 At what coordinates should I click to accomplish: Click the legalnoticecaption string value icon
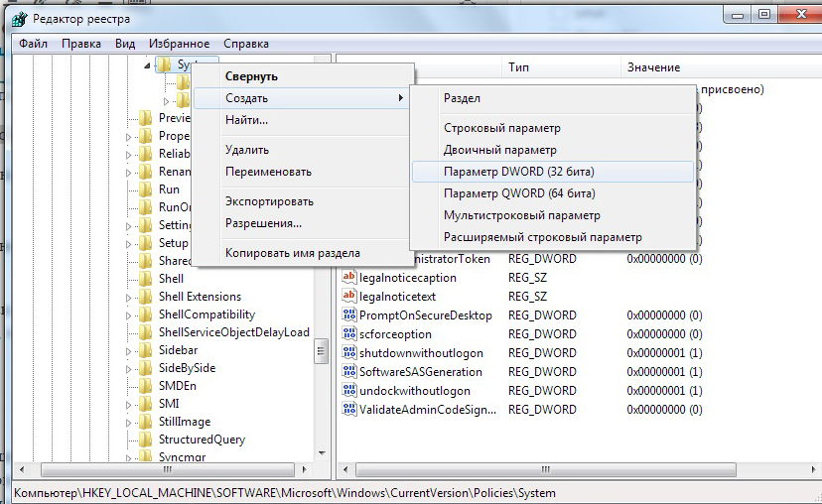pos(348,277)
